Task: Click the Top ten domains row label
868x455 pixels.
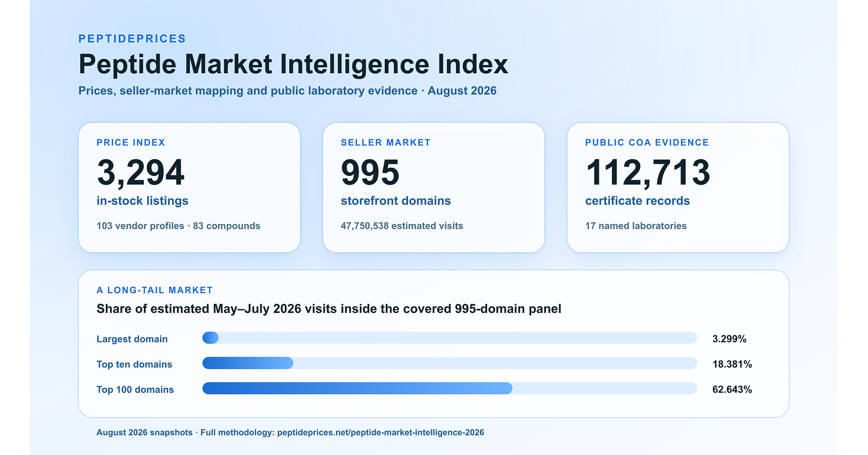Action: [135, 364]
